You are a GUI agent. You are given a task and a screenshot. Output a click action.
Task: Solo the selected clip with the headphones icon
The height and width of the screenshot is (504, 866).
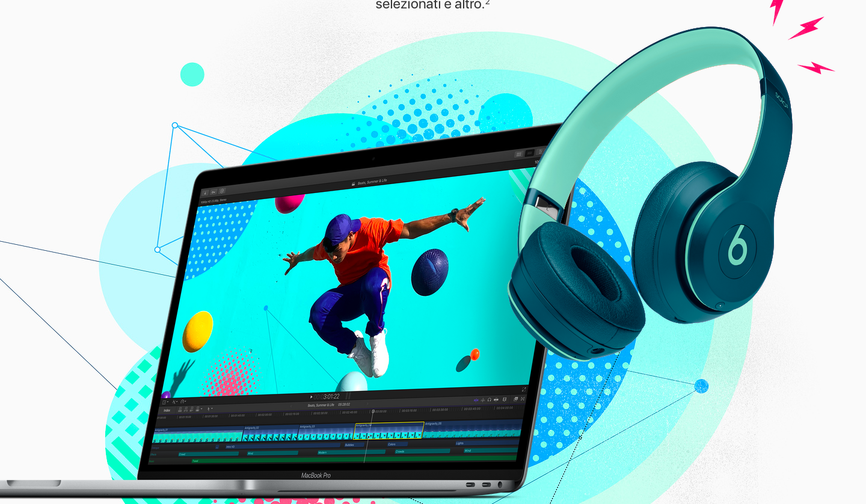tap(490, 400)
